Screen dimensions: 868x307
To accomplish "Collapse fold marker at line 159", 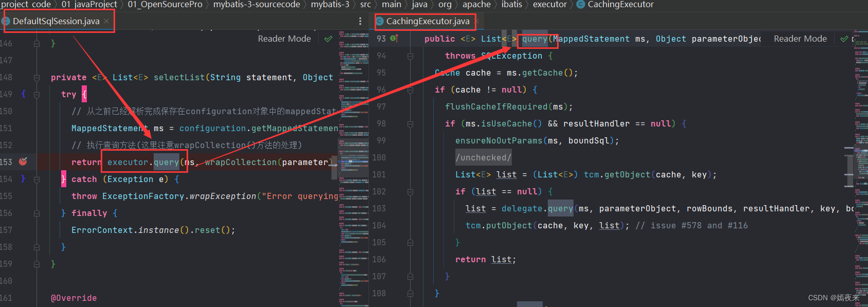I will (x=37, y=264).
